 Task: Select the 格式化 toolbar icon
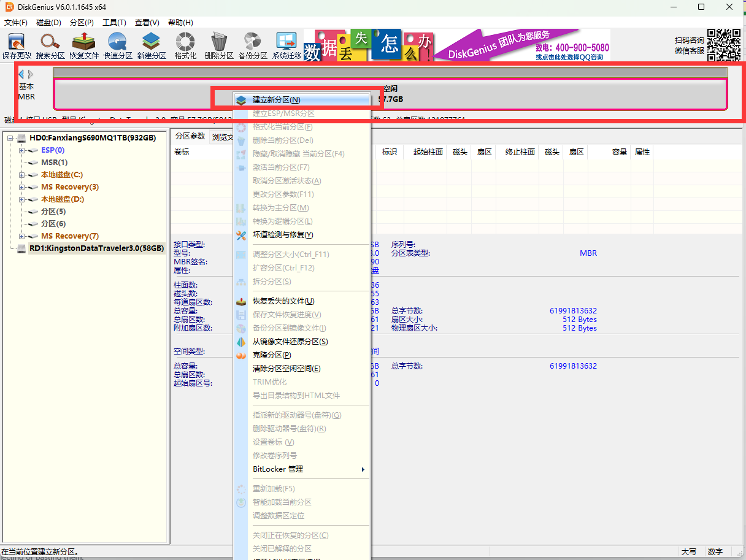pyautogui.click(x=185, y=46)
